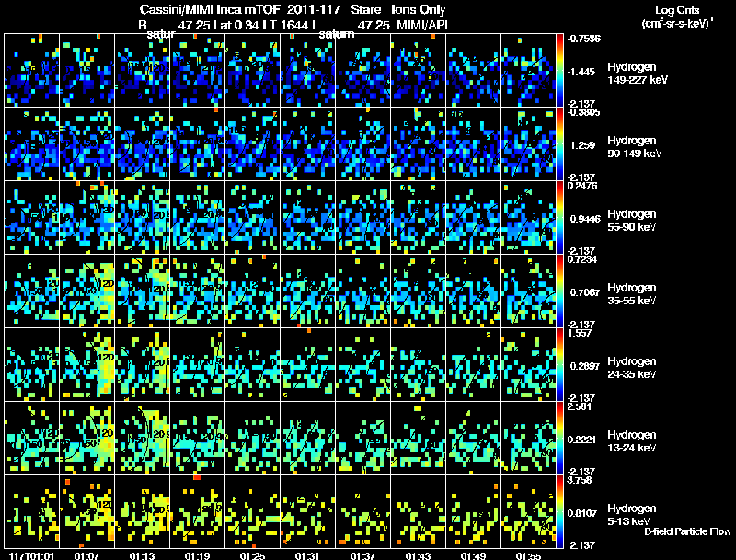Click the 'Hydrogen 35-55 keV' row label
The width and height of the screenshot is (736, 560).
[x=632, y=294]
